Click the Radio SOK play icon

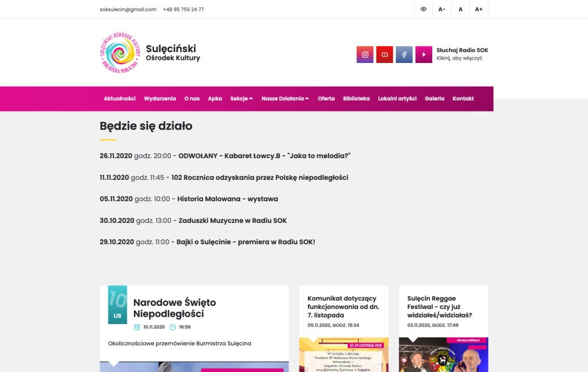point(424,54)
